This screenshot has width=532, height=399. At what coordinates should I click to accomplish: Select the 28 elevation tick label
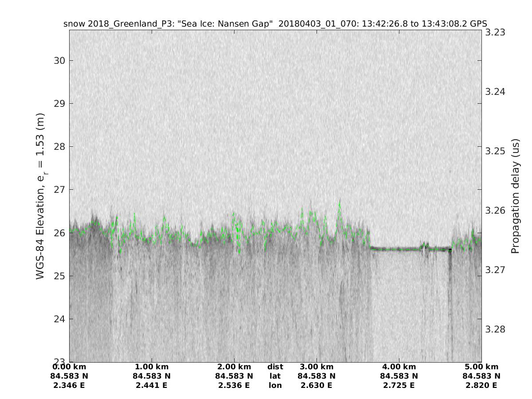click(59, 147)
